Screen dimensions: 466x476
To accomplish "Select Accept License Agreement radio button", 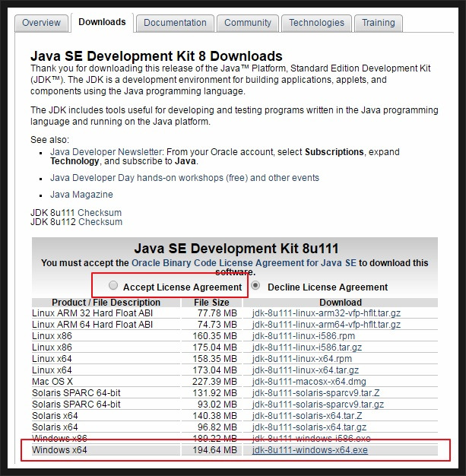I will point(113,285).
